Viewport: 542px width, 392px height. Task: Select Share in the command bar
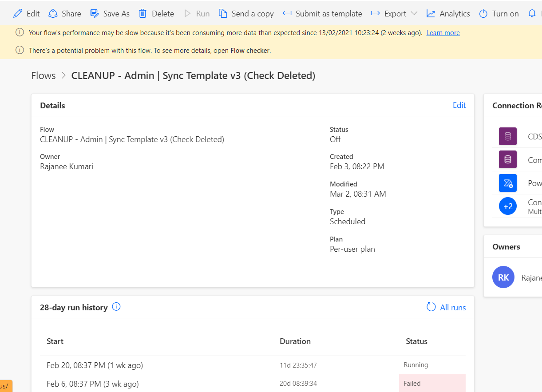pyautogui.click(x=65, y=14)
